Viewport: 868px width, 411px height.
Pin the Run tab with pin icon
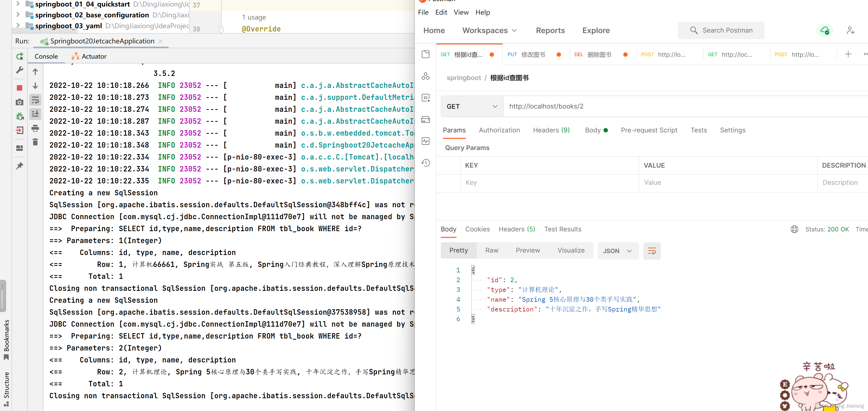pos(20,166)
